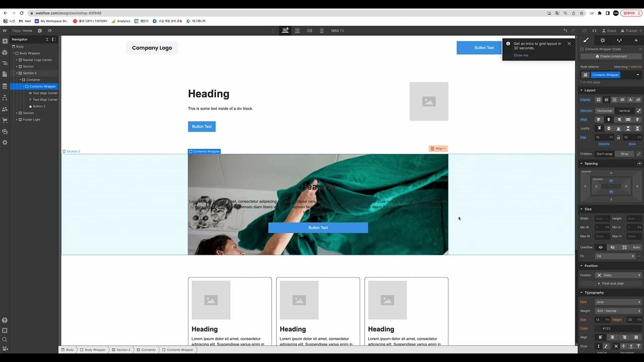Click Body Wrapper in the breadcrumb bar
644x362 pixels.
point(95,349)
